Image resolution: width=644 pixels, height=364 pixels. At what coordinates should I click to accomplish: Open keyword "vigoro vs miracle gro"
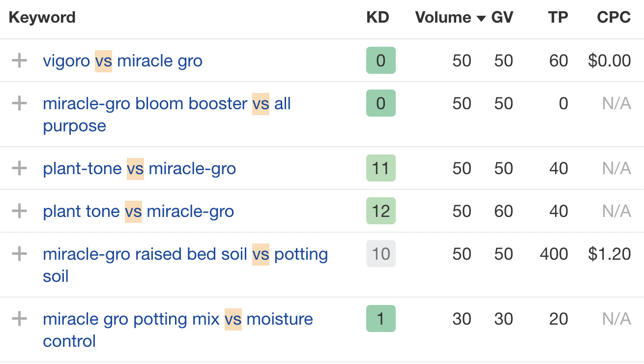[x=122, y=60]
